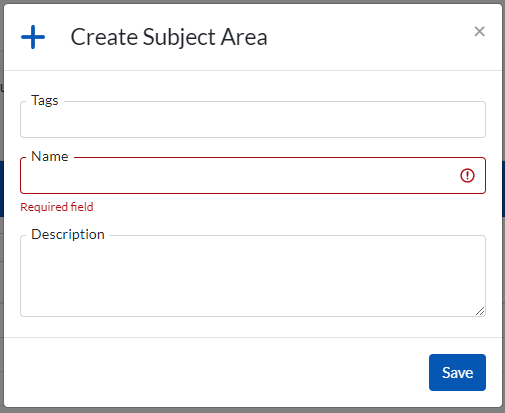Image resolution: width=505 pixels, height=413 pixels.
Task: Click inside the Name text field
Action: [253, 175]
